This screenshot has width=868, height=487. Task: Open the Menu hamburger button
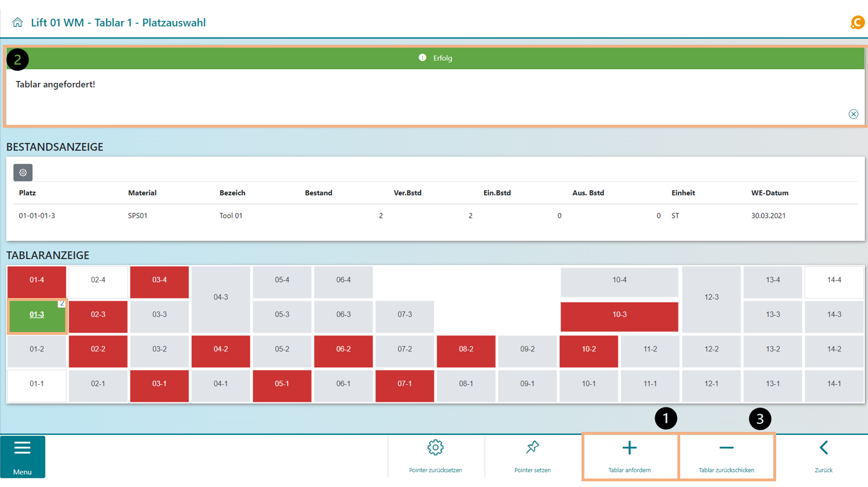pos(22,456)
